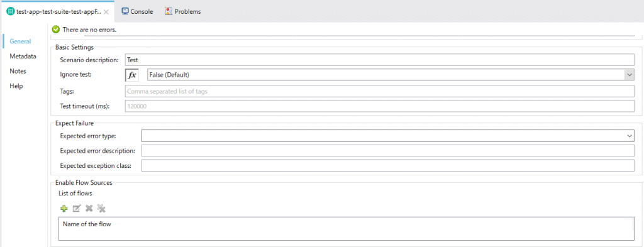Click the edit flow pencil icon
The image size is (644, 247).
[76, 209]
